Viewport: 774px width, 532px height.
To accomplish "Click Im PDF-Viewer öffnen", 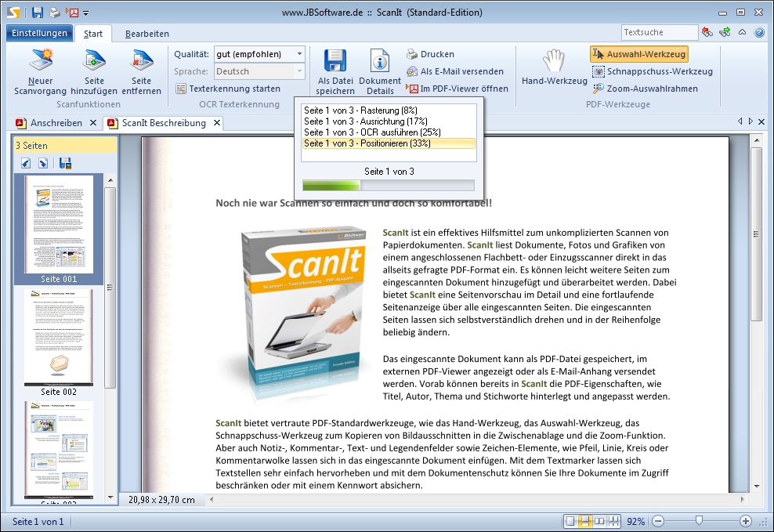I will pos(457,89).
